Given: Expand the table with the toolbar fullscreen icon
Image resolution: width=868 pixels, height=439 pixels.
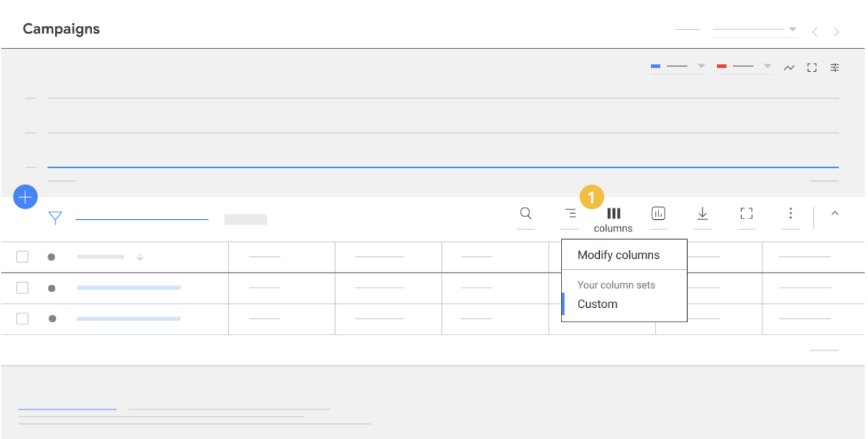Looking at the screenshot, I should [747, 214].
